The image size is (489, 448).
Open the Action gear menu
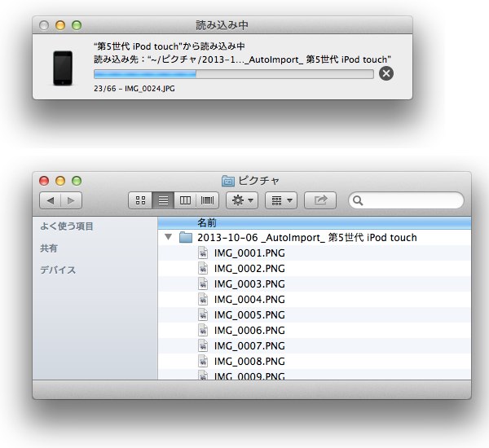tap(242, 200)
